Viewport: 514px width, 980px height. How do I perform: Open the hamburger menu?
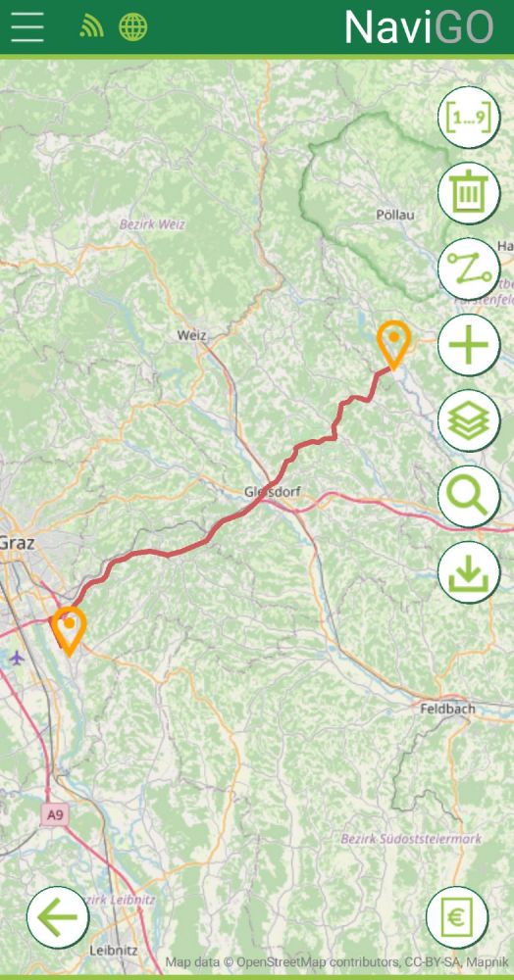tap(27, 26)
